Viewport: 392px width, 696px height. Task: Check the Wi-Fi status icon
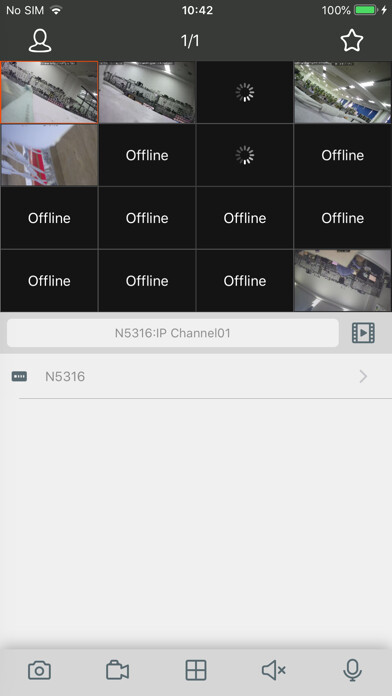click(56, 10)
